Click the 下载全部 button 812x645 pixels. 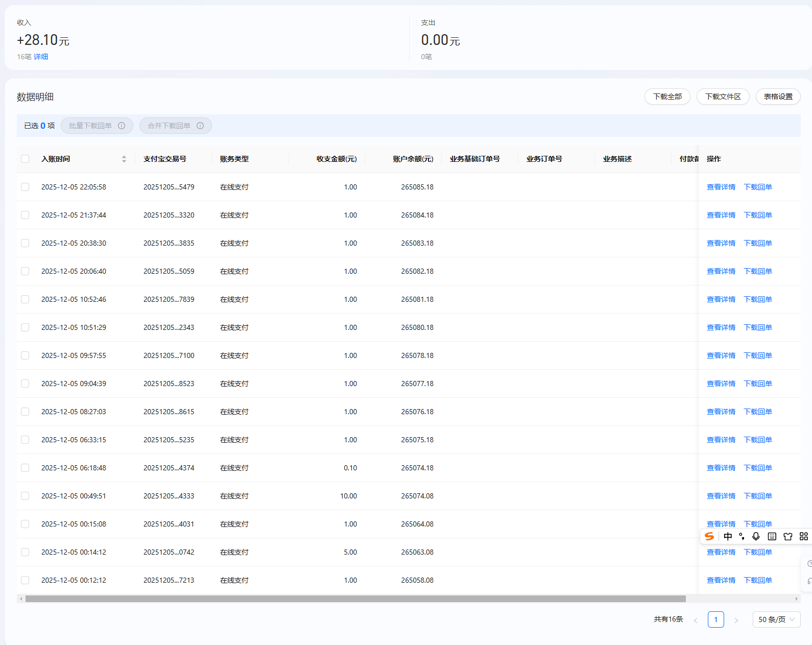pyautogui.click(x=667, y=97)
